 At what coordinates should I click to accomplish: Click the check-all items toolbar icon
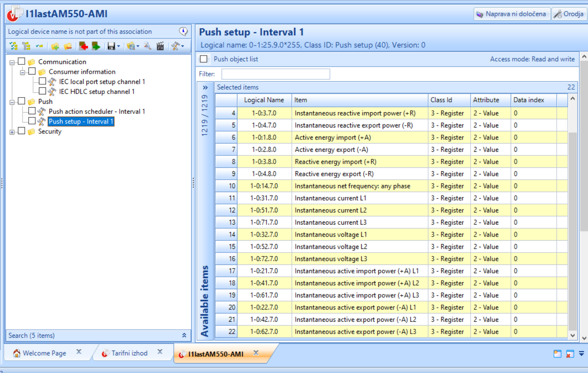click(x=13, y=46)
